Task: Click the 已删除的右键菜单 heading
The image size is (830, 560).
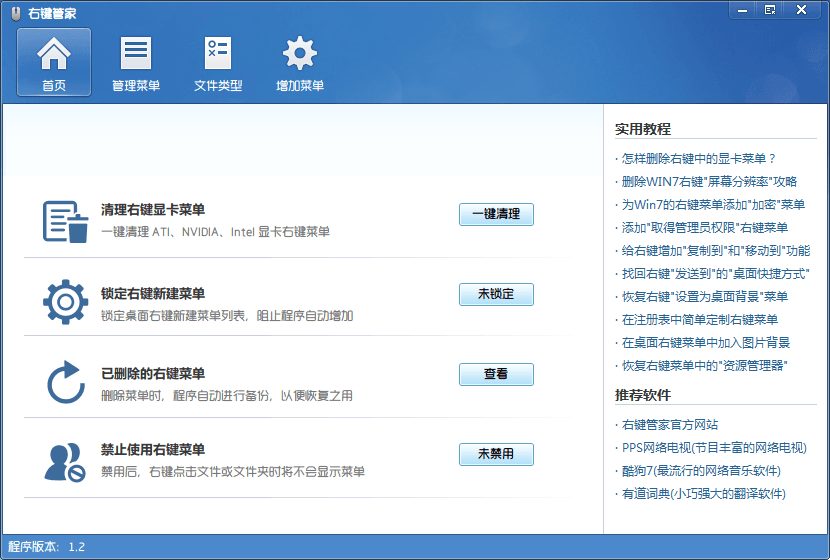Action: [x=153, y=374]
